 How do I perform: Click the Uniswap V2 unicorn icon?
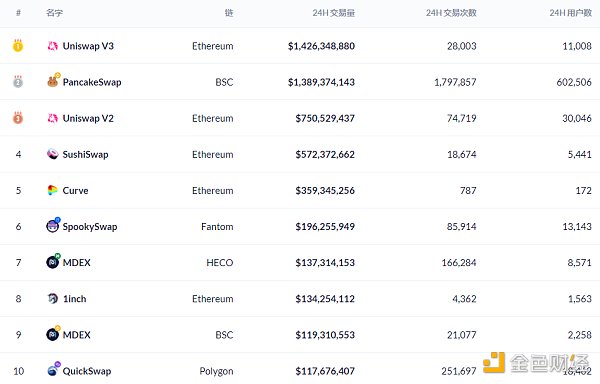coord(52,118)
